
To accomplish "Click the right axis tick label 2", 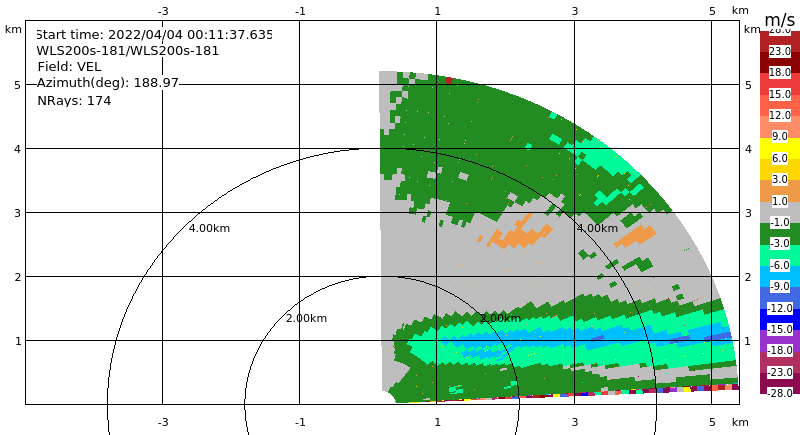I will [x=748, y=277].
